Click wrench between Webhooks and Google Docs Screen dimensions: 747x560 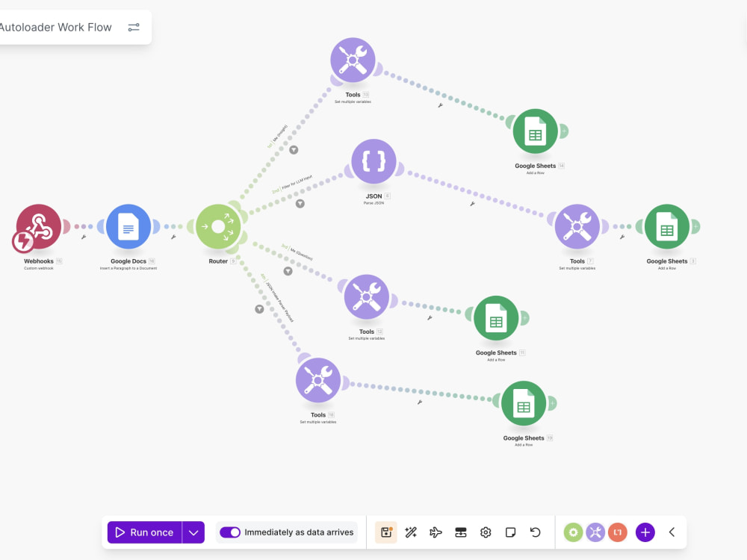84,237
